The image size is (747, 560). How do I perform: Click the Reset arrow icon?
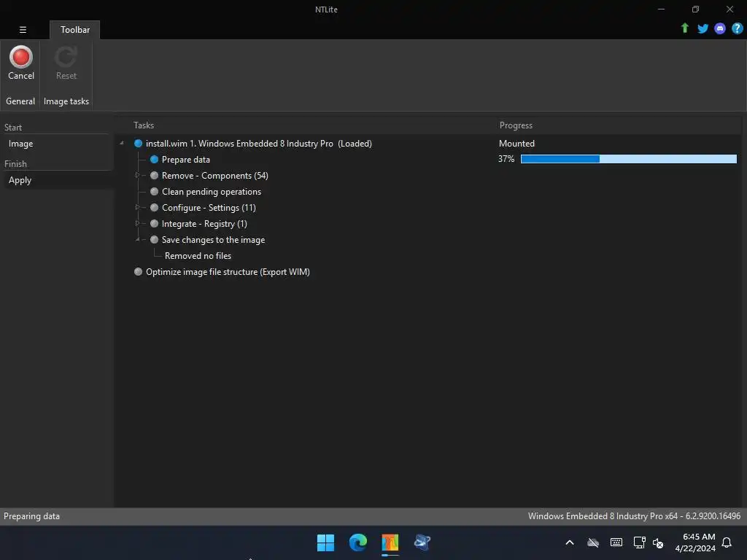click(66, 57)
